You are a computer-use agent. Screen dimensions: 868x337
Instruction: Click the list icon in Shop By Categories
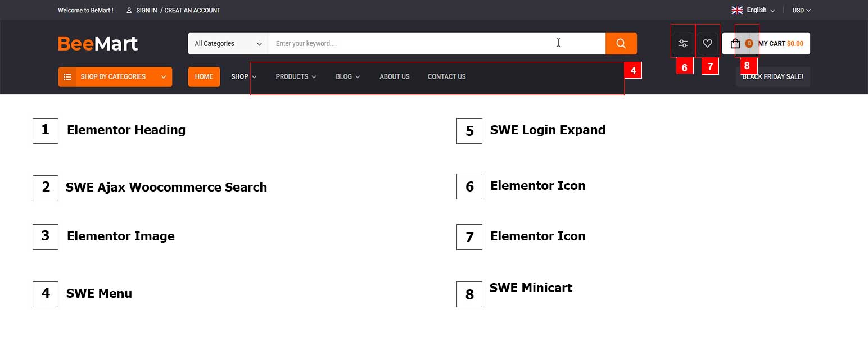tap(67, 77)
